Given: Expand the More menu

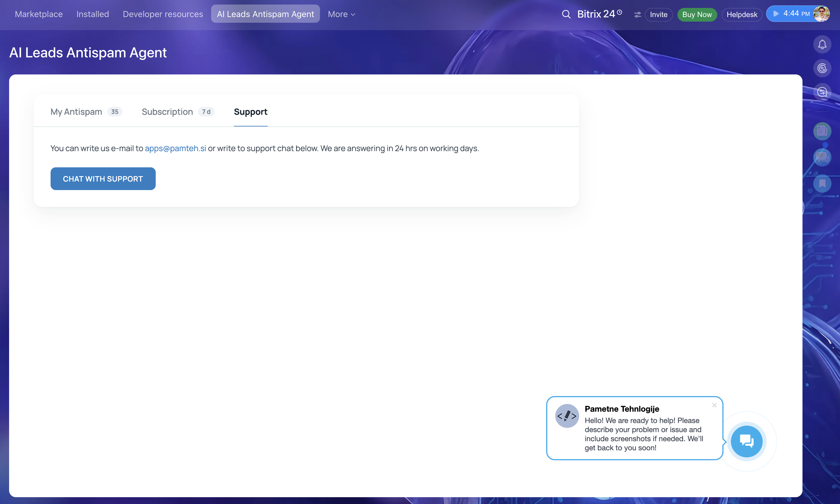Looking at the screenshot, I should pos(341,14).
